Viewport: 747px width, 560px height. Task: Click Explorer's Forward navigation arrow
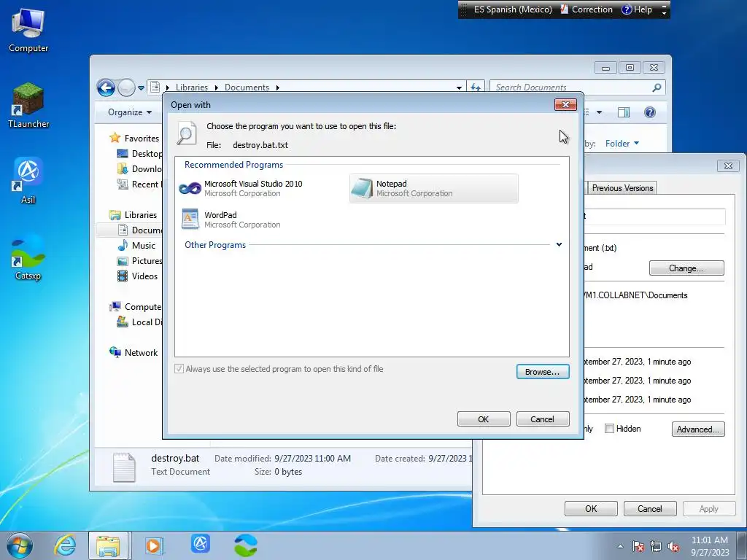126,87
